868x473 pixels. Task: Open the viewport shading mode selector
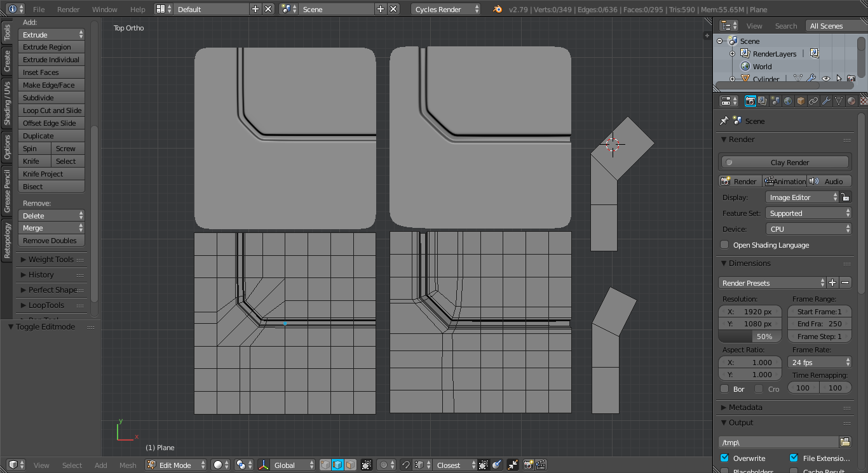220,465
